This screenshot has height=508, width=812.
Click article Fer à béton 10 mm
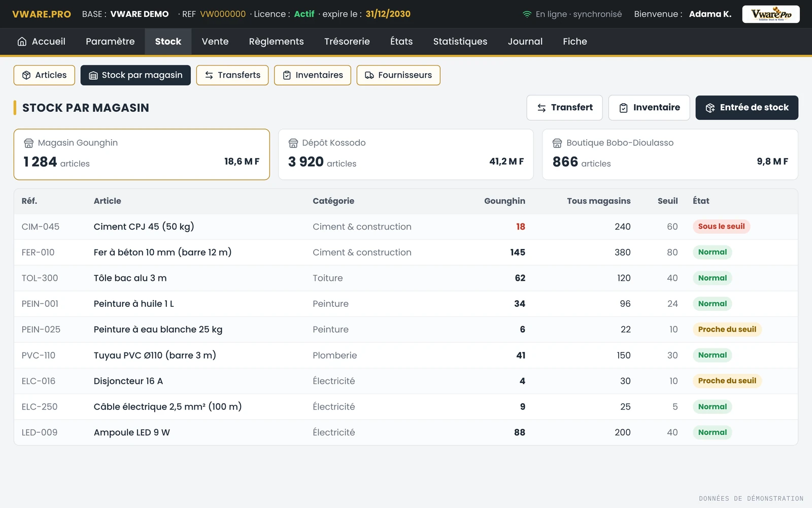coord(162,252)
